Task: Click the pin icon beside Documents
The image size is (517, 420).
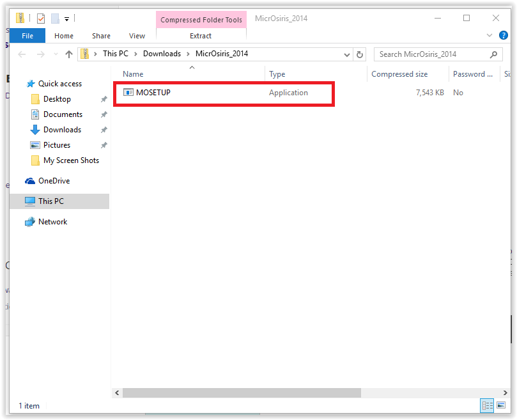Action: tap(104, 114)
